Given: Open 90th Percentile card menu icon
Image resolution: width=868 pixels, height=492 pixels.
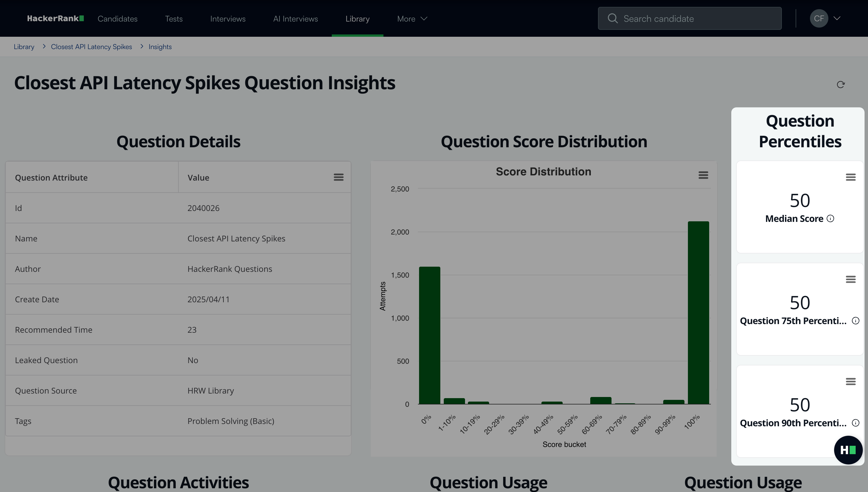Looking at the screenshot, I should (850, 381).
